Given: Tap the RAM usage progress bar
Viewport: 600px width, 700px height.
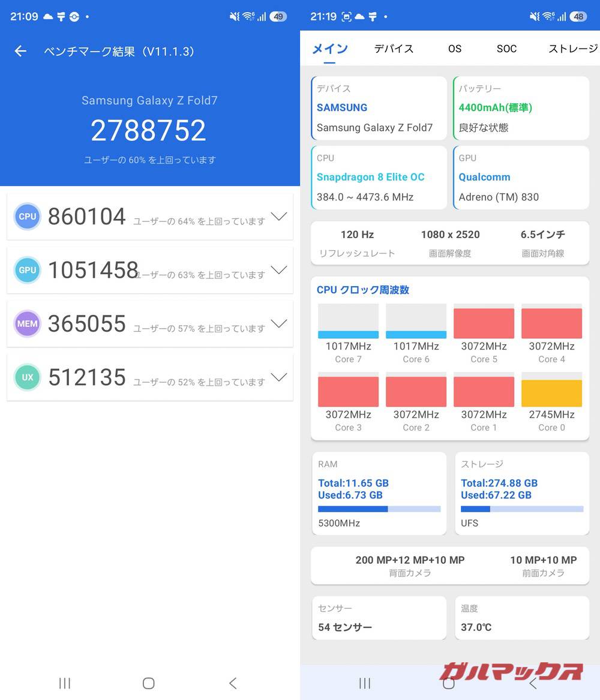Looking at the screenshot, I should 379,509.
